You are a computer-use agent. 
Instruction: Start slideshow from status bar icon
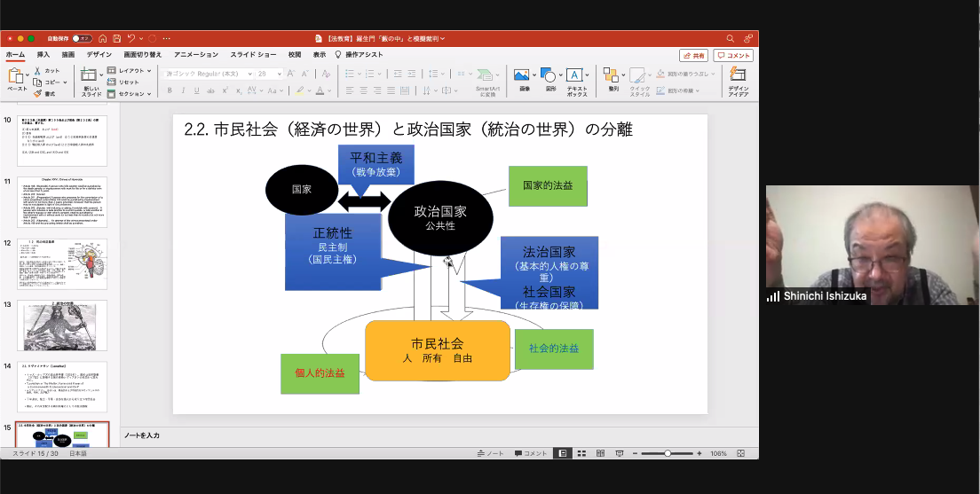click(620, 453)
